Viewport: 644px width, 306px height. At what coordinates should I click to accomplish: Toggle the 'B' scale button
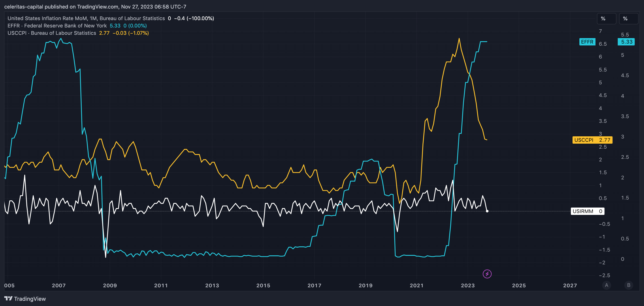(629, 285)
